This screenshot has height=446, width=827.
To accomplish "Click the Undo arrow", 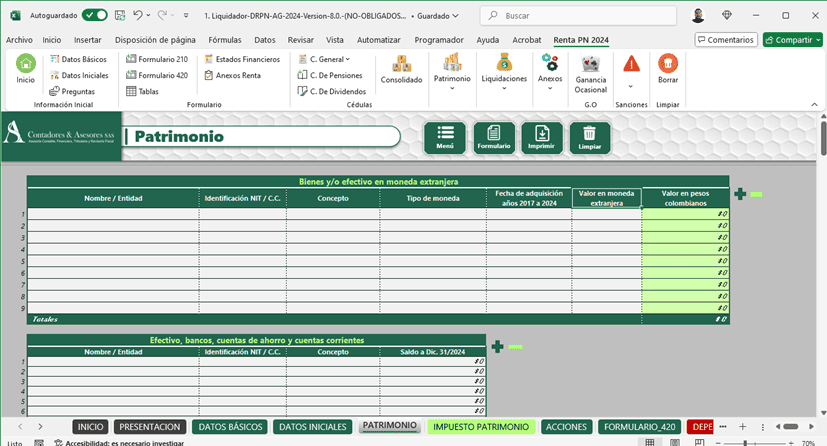I will coord(138,15).
